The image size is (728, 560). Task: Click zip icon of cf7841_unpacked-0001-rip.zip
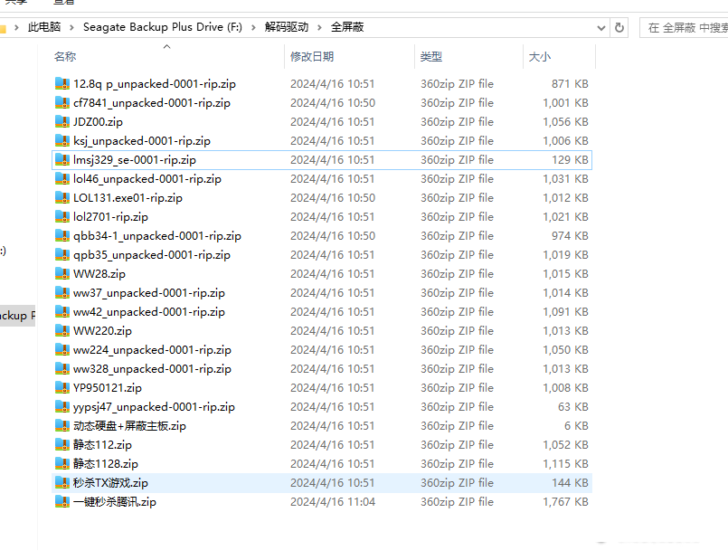coord(62,102)
